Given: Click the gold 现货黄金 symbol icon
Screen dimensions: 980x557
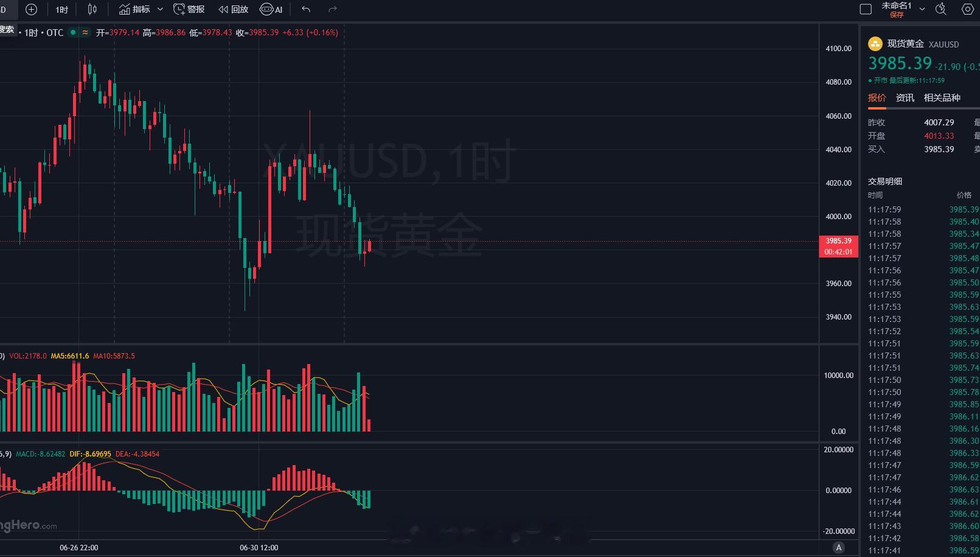Looking at the screenshot, I should coord(875,44).
